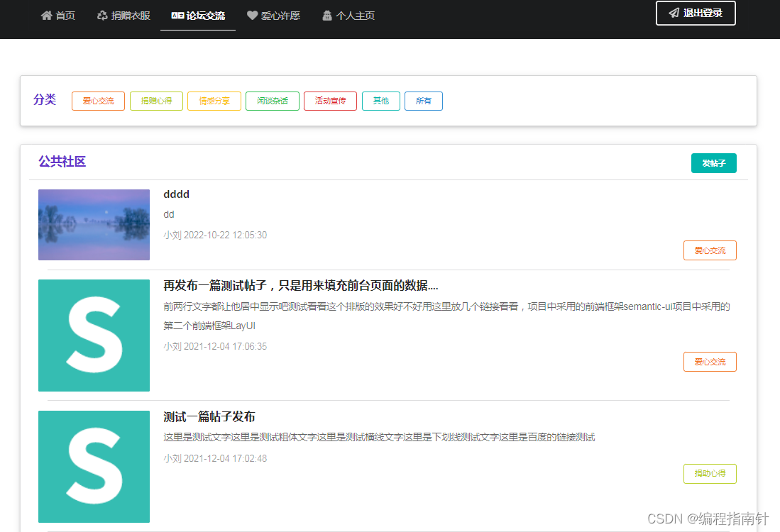Open post titled dddd
Viewport: 780px width, 532px height.
click(x=177, y=194)
